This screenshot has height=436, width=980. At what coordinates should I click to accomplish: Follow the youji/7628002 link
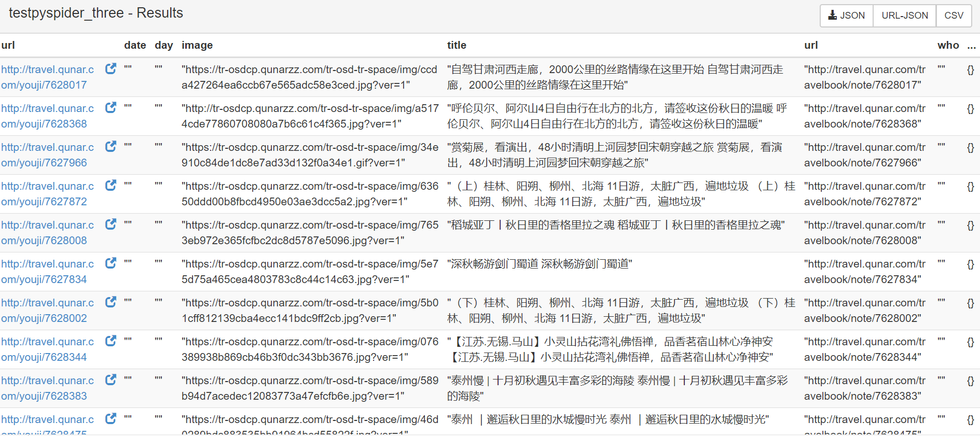point(48,311)
